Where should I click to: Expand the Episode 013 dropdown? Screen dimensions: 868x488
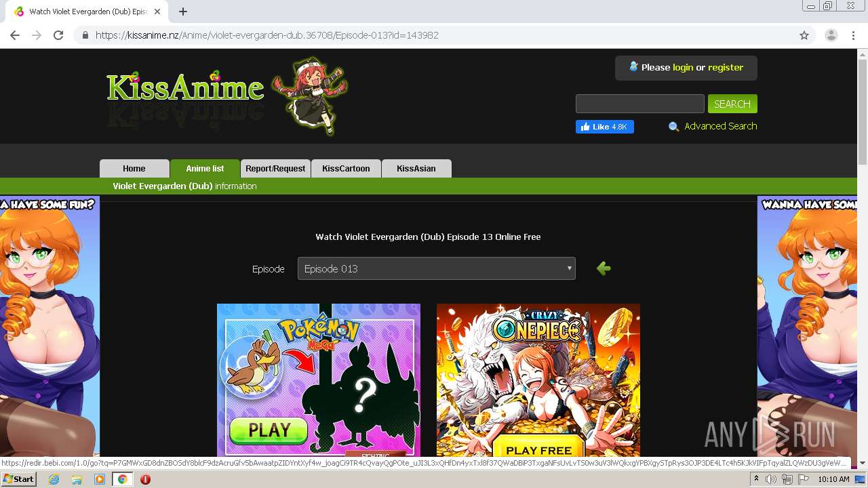437,268
